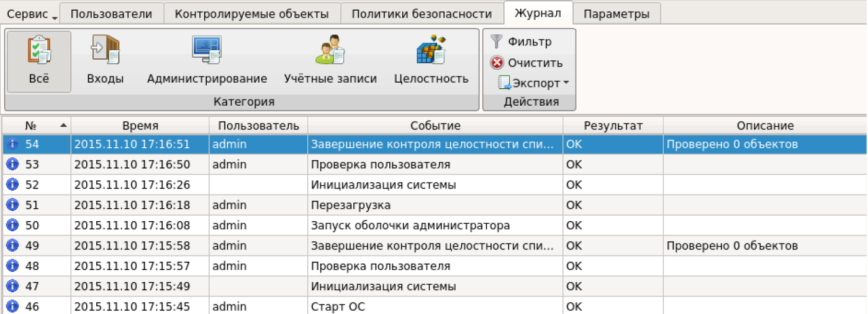Select the Всё category icon

tap(39, 51)
